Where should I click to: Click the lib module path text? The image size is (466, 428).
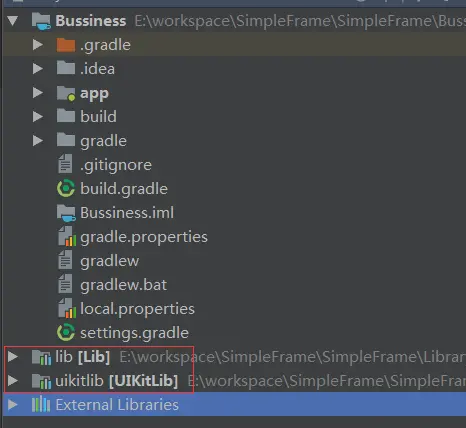[293, 357]
